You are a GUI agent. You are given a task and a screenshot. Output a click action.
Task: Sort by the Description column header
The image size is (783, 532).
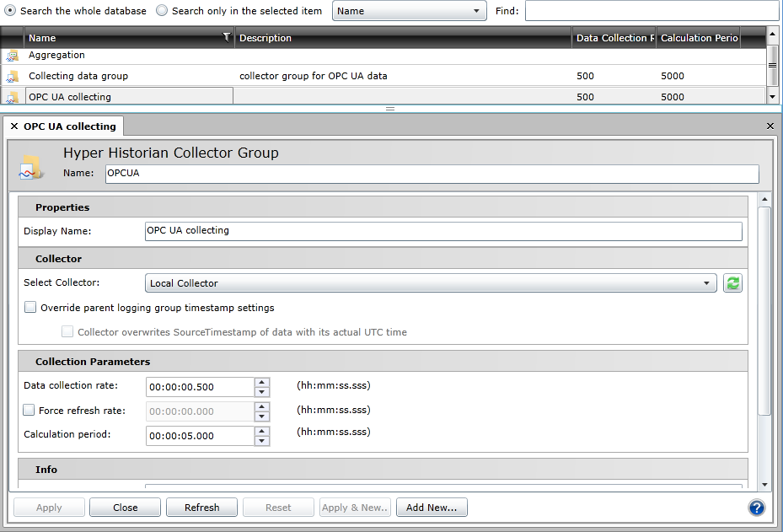403,38
